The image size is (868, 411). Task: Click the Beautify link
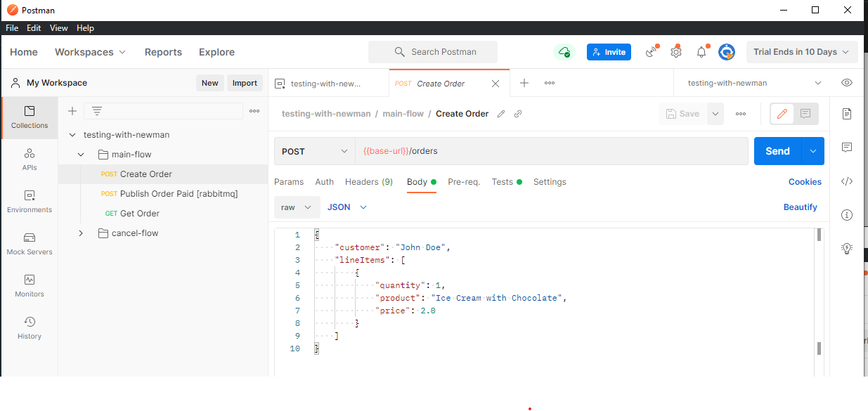[x=801, y=207]
